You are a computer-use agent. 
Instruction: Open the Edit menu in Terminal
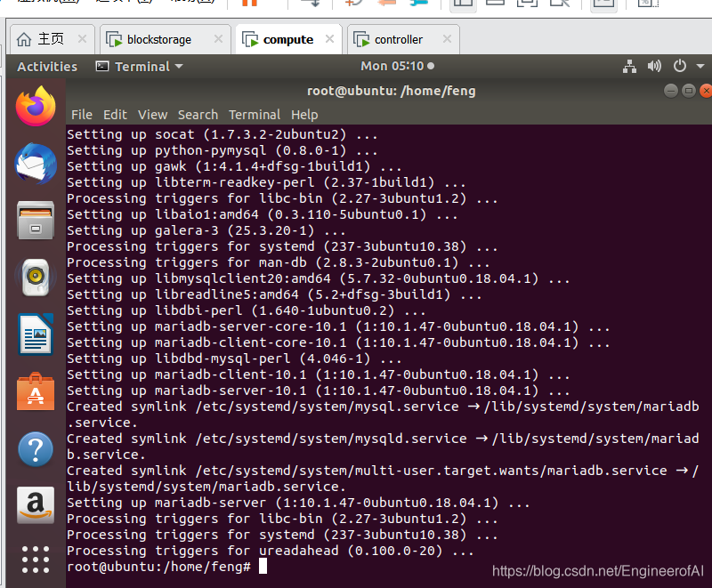(x=115, y=115)
